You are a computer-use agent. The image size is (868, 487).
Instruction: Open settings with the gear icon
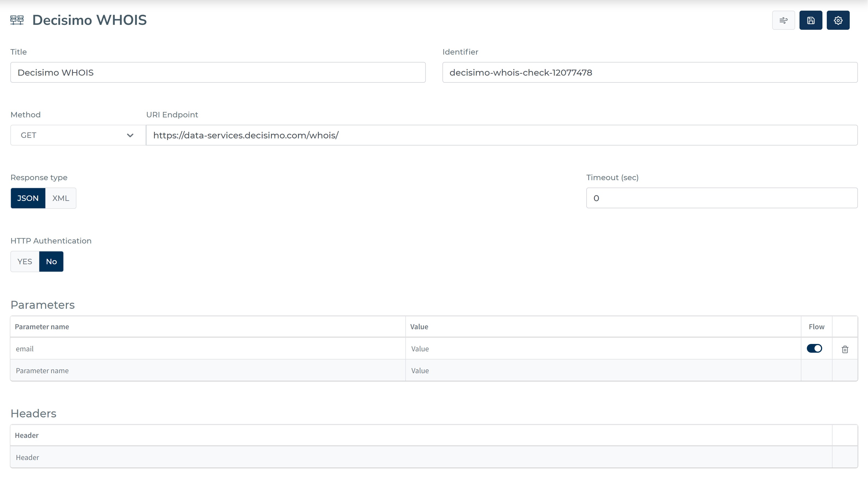838,20
